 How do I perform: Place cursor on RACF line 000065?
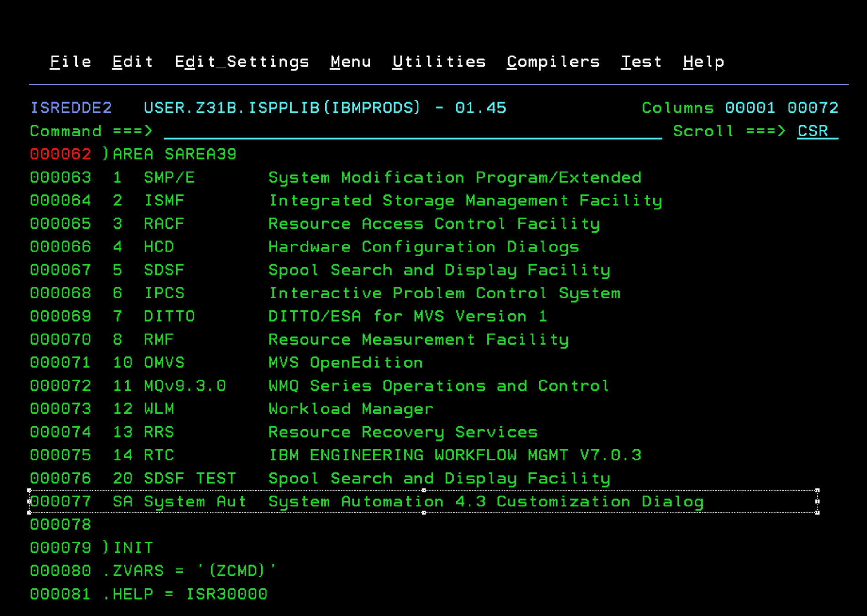point(164,224)
